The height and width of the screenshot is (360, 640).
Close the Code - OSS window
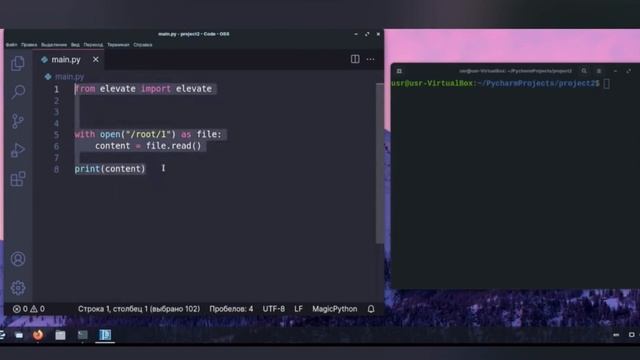click(378, 34)
